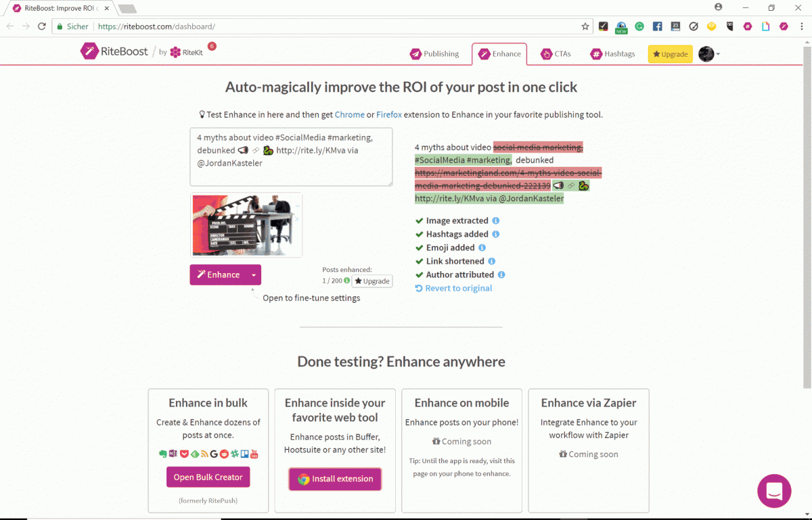Click the small Upgrade button near posts enhanced
This screenshot has height=520, width=812.
coord(372,281)
